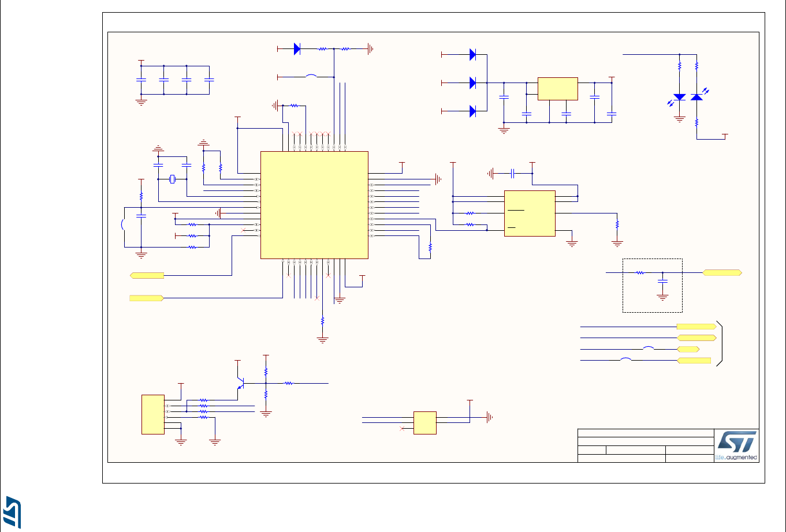Image resolution: width=786 pixels, height=532 pixels.
Task: Click the LED symbol pointing downward
Action: 680,97
